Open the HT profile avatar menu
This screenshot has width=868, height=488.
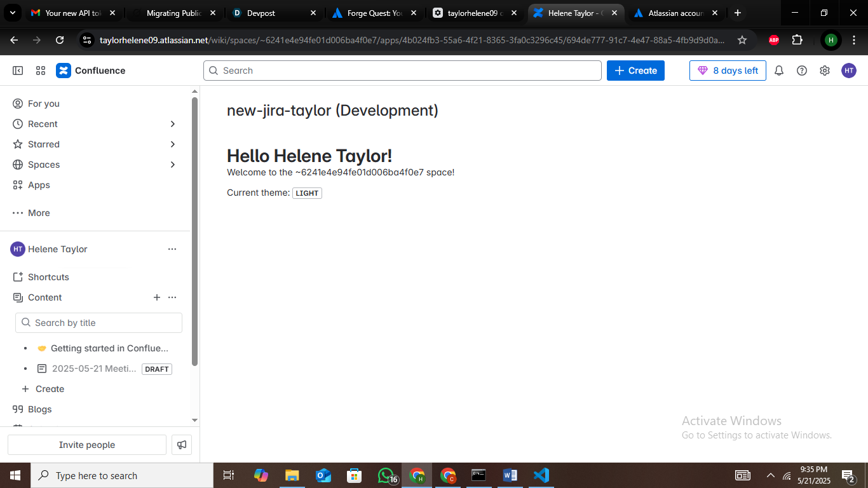point(849,71)
